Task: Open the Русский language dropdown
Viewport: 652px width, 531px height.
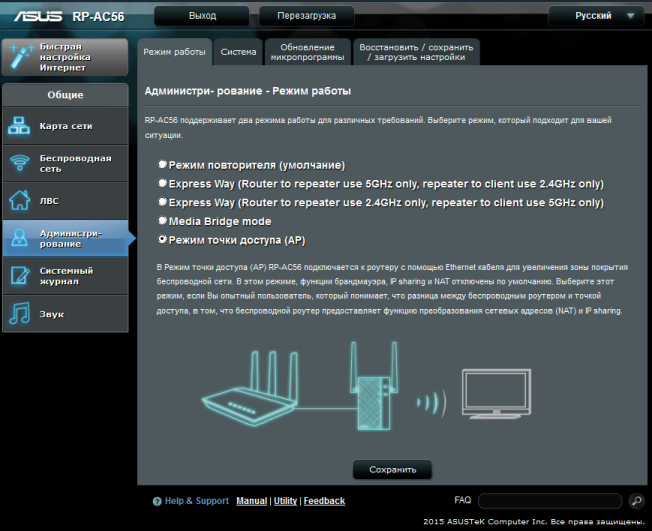Action: click(x=596, y=16)
